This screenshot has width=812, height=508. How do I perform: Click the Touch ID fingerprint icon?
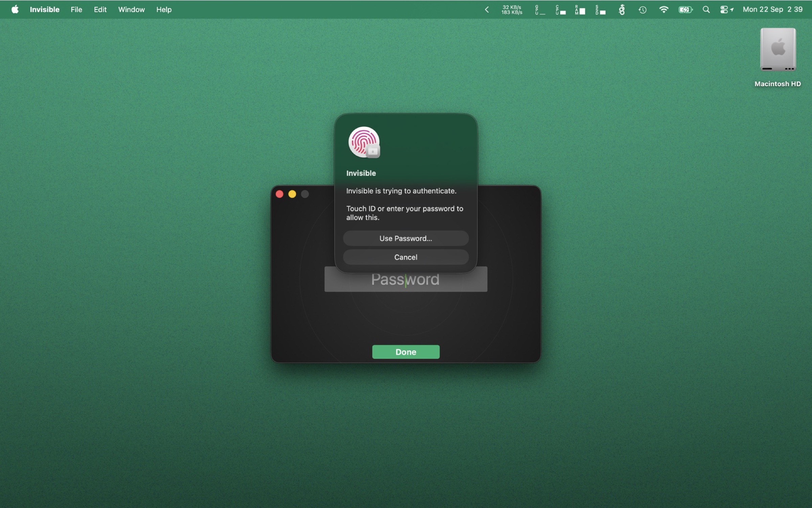(x=364, y=142)
